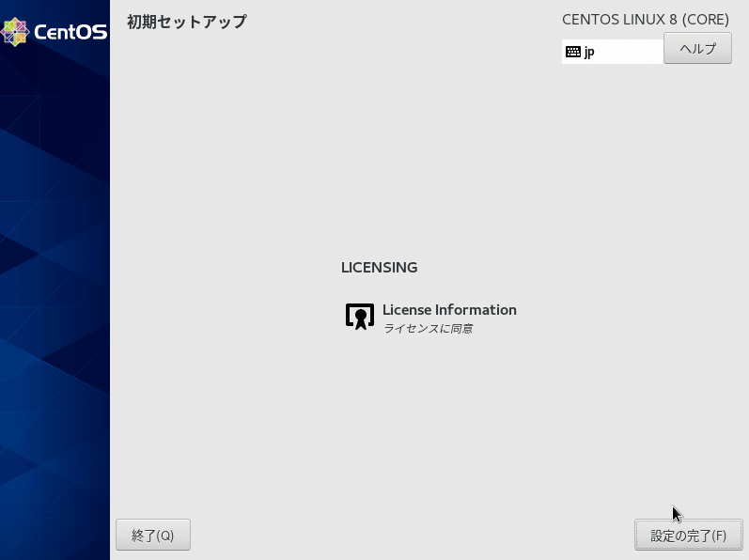
Task: Open the ヘルプ help button
Action: point(697,48)
